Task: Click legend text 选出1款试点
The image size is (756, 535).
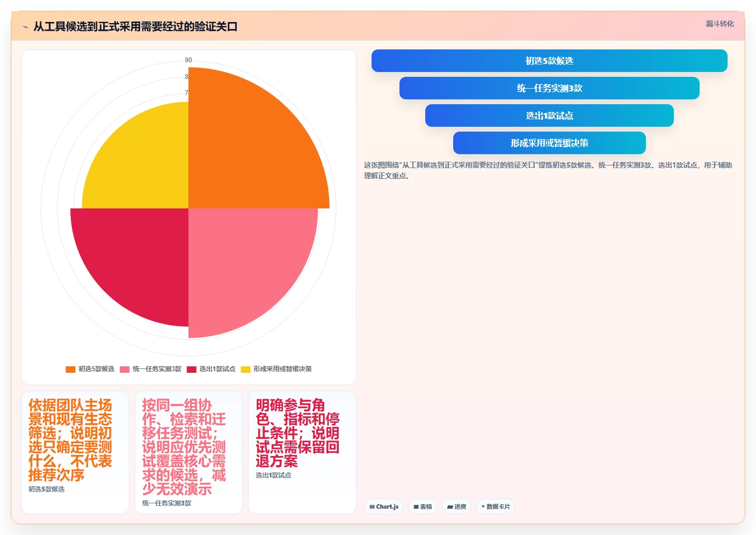Action: tap(217, 369)
